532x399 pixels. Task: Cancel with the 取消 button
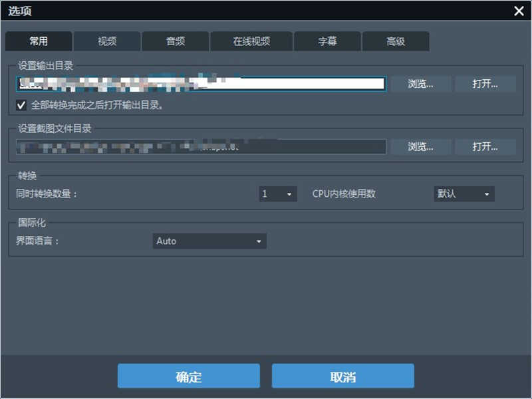click(x=342, y=376)
